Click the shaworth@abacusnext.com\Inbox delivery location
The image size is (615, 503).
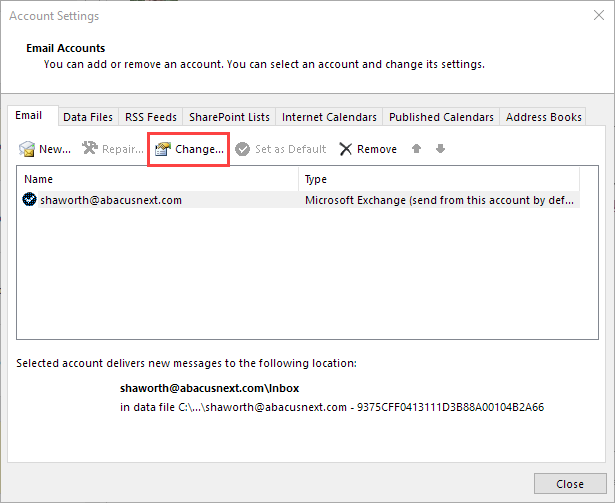(x=209, y=388)
